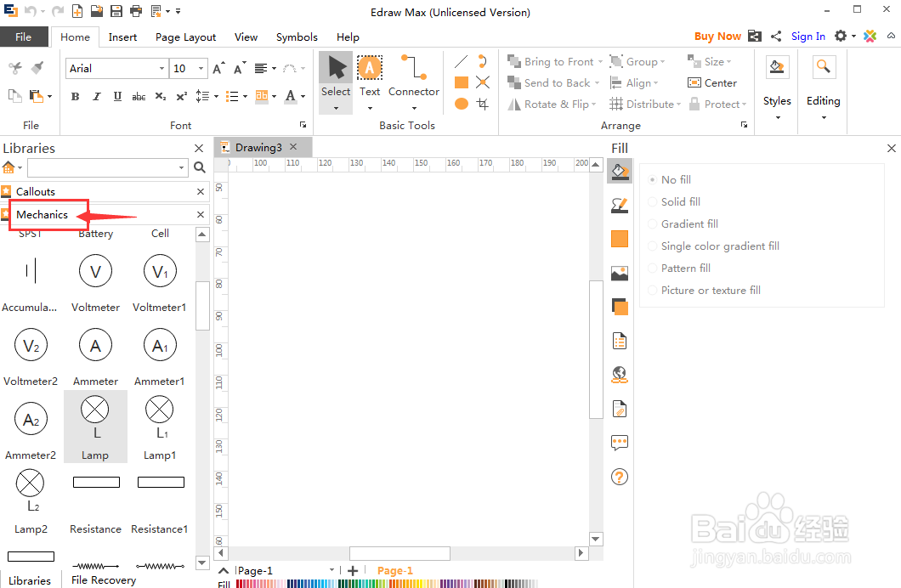Open the Help question mark icon
The width and height of the screenshot is (901, 588).
click(x=620, y=477)
